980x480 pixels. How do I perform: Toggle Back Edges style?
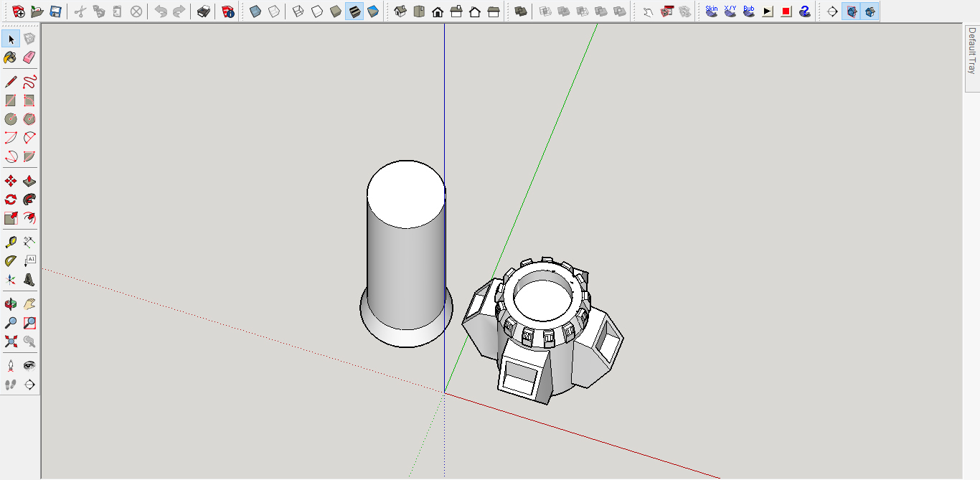[274, 11]
